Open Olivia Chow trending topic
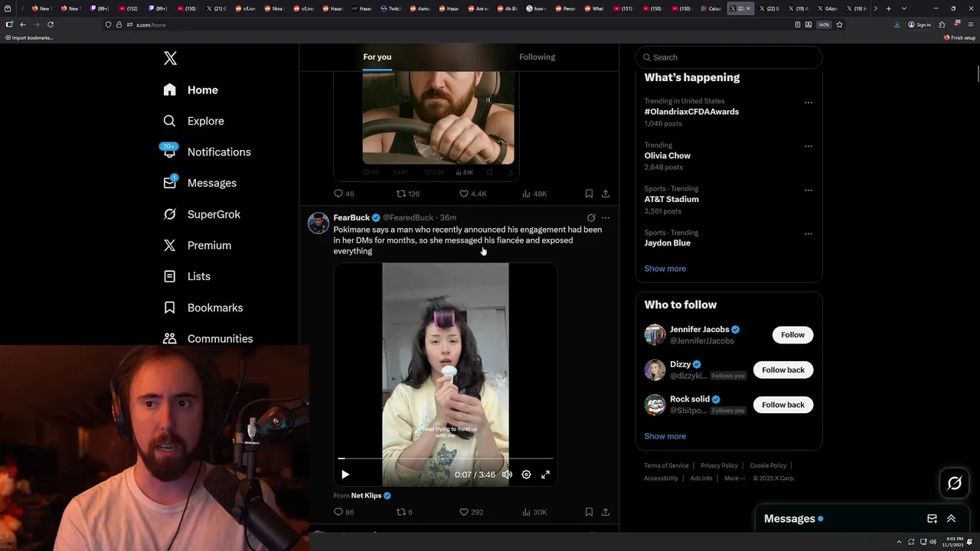Image resolution: width=980 pixels, height=551 pixels. point(667,155)
